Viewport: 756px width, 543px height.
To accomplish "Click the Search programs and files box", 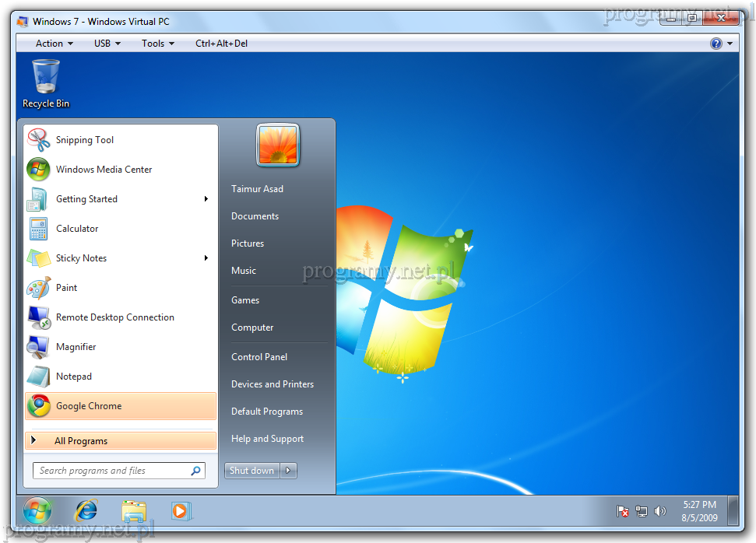I will [x=113, y=471].
